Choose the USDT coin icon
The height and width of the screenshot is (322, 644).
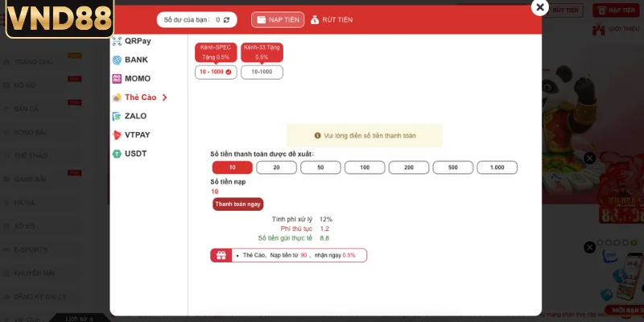[x=117, y=154]
